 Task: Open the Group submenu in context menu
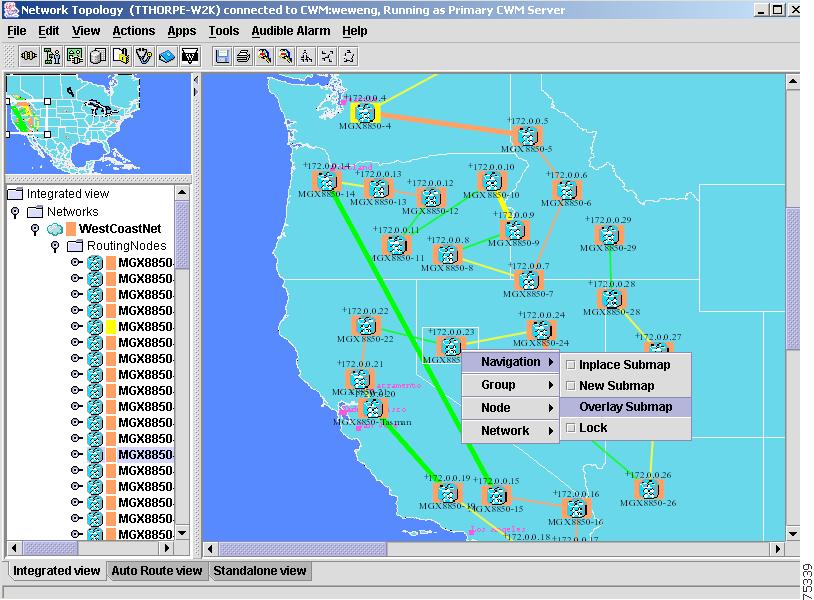tap(510, 385)
